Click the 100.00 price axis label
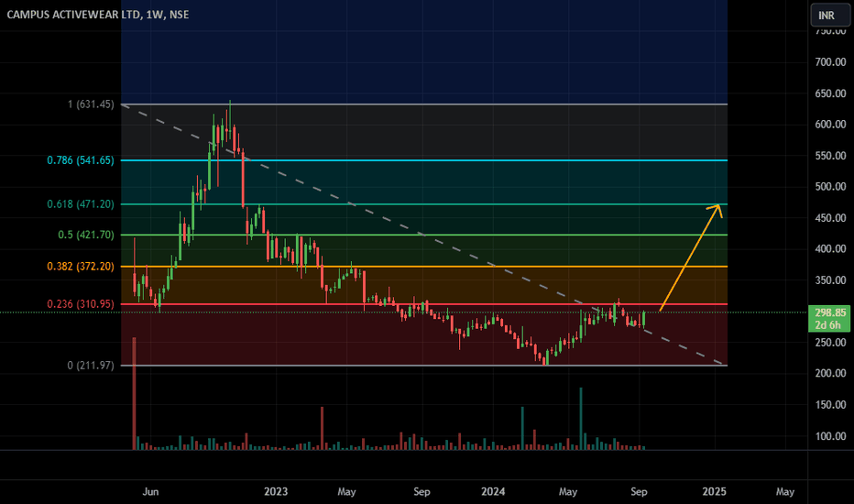Screen dimensions: 854x504 [830, 436]
